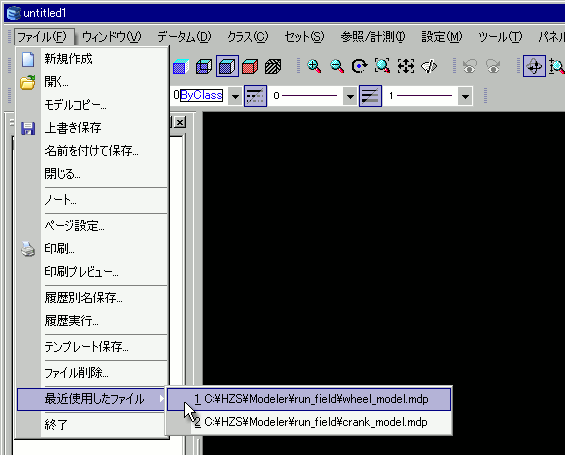The height and width of the screenshot is (455, 565).
Task: Close the left side panel
Action: click(x=180, y=122)
